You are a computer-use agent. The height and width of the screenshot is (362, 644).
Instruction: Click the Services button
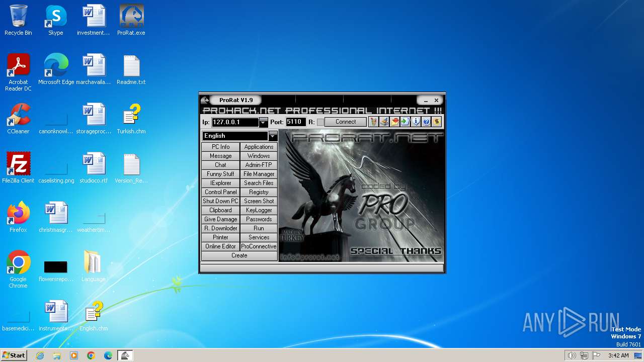(x=259, y=237)
